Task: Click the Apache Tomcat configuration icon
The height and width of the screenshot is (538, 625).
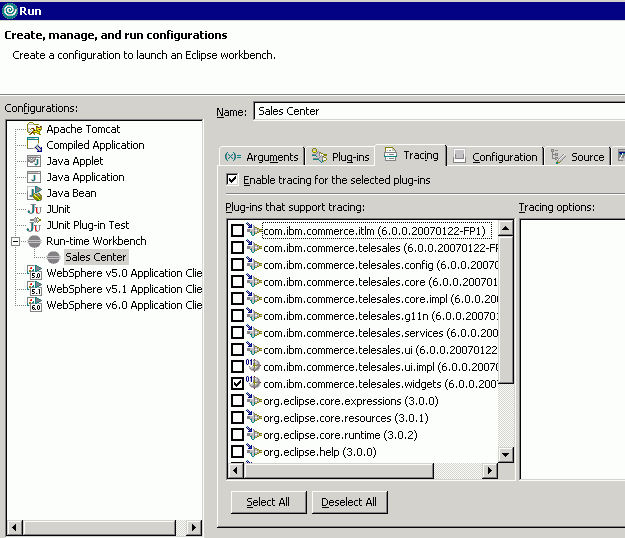Action: (34, 129)
